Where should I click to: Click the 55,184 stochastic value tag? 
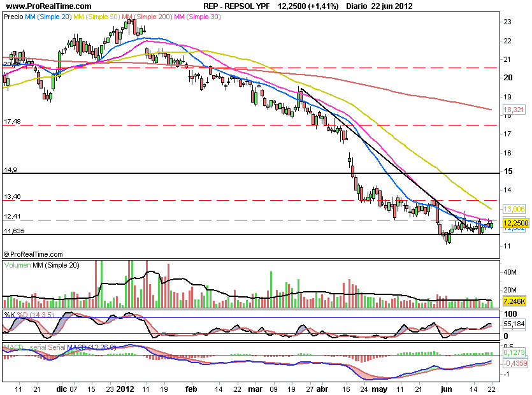(514, 324)
